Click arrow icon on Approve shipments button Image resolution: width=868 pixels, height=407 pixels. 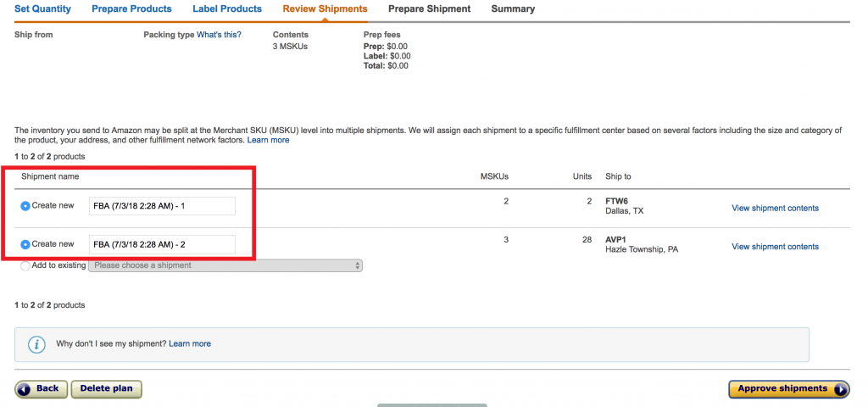(x=839, y=389)
